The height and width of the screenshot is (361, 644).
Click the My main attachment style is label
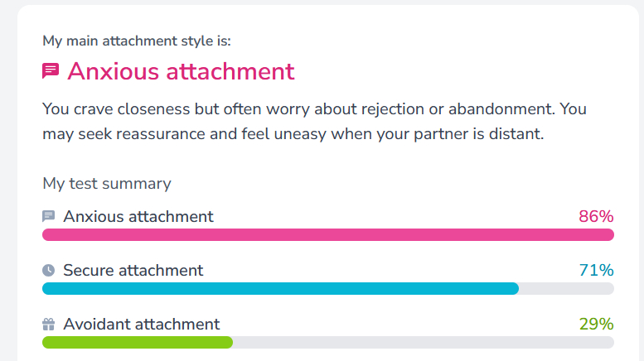[137, 40]
